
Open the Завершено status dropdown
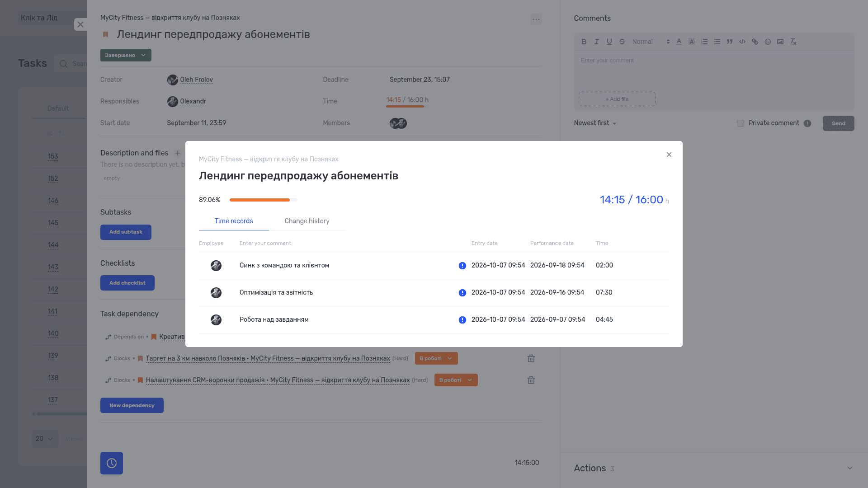tap(126, 55)
